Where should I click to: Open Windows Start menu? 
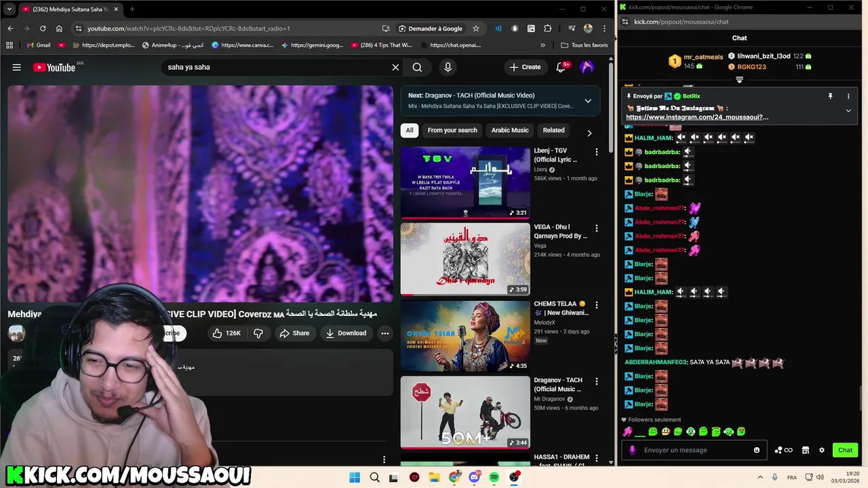[x=355, y=477]
